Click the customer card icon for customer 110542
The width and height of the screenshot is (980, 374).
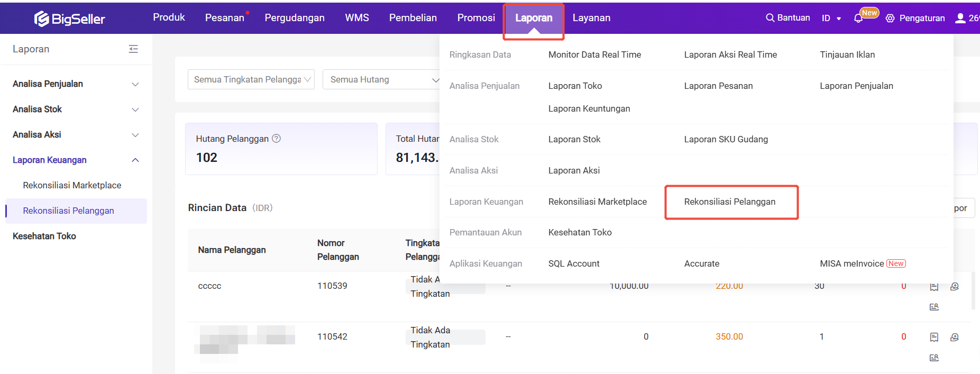point(934,358)
